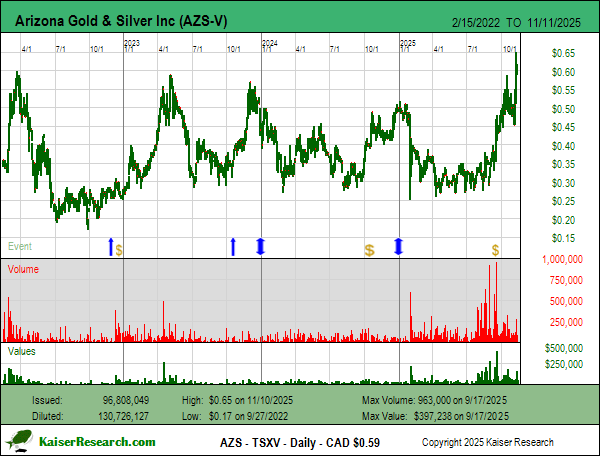Click the Max Volume: 963,000 on 9/17/2025 entry
The height and width of the screenshot is (456, 600).
[434, 400]
